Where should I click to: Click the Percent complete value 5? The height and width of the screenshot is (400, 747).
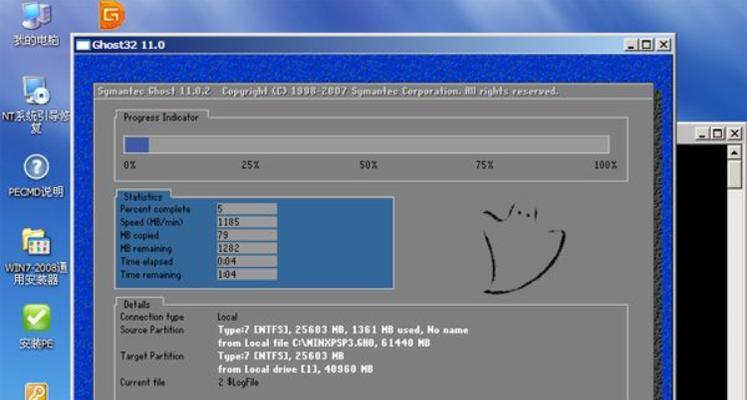click(246, 209)
